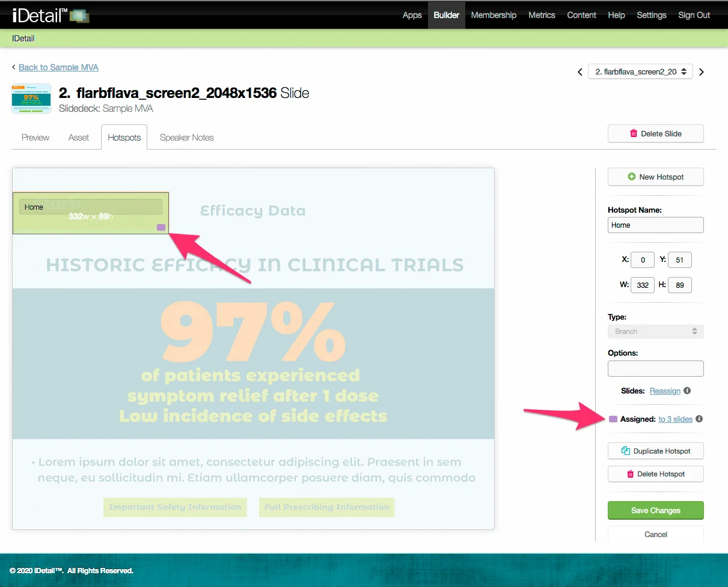Open the Builder menu
Screen dimensions: 728x587
tap(447, 15)
